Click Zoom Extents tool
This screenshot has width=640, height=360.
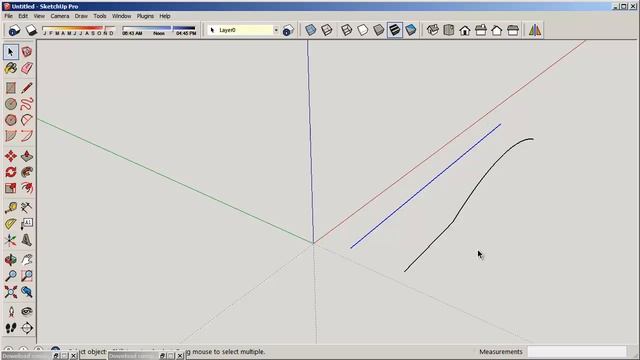[x=11, y=291]
